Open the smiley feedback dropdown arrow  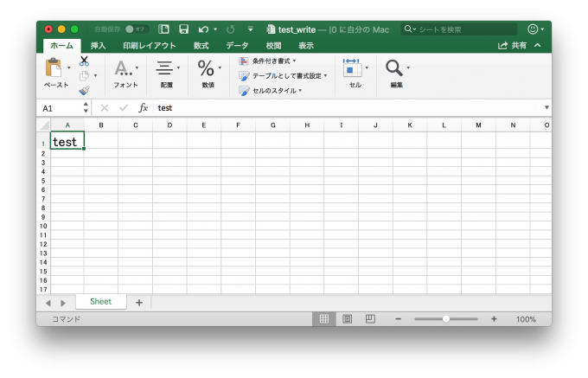(x=542, y=29)
